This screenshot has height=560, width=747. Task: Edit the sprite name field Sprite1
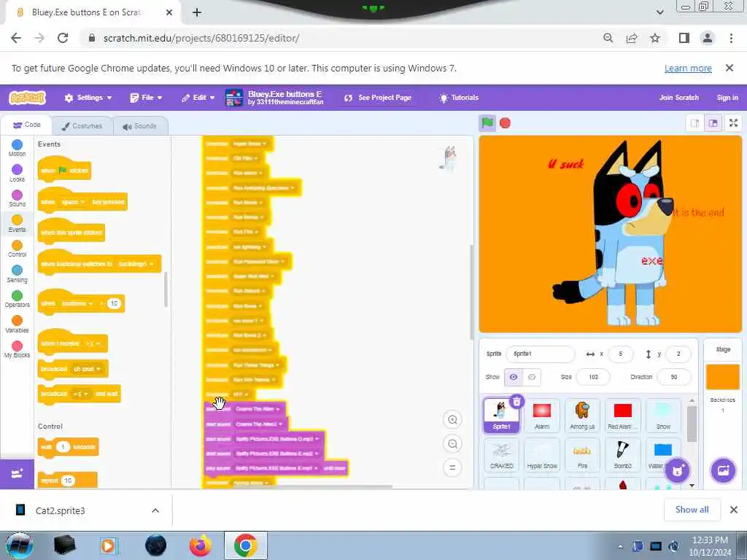coord(541,354)
